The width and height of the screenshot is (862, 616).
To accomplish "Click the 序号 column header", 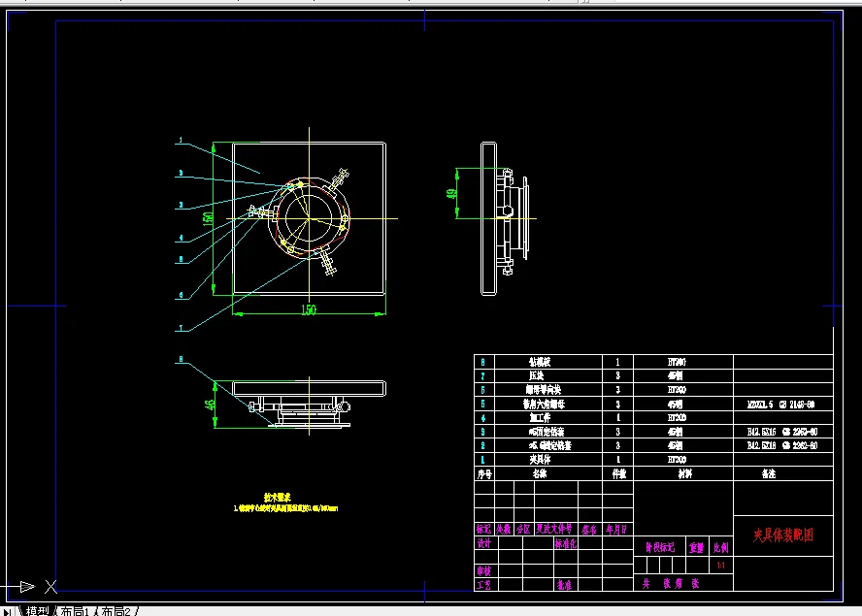I will point(483,473).
